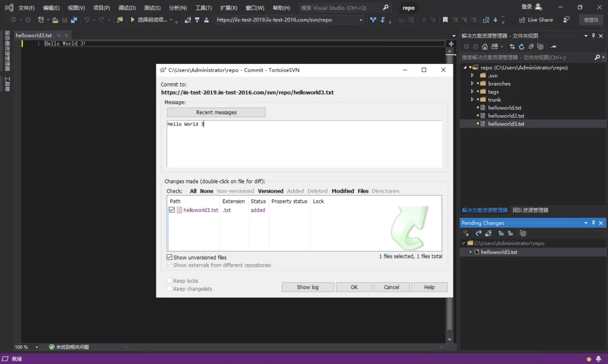
Task: Pin the Solution Explorer panel
Action: click(593, 36)
